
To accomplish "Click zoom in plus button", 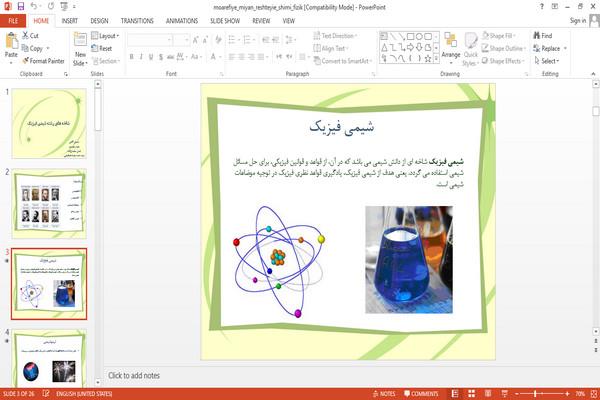I will click(567, 393).
